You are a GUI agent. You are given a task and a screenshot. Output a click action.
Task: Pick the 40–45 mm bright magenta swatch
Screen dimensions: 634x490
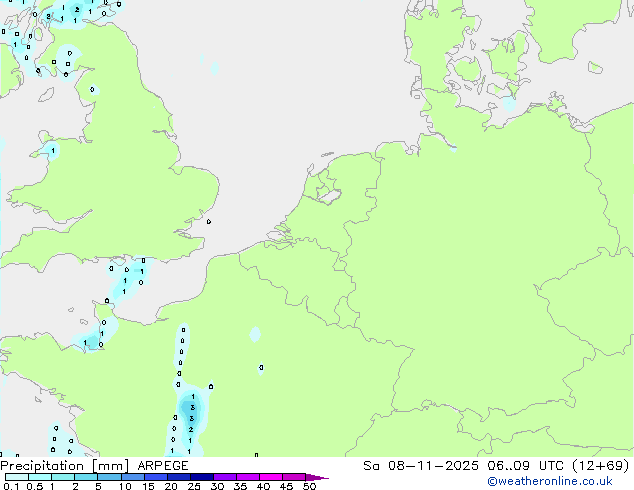pos(271,477)
